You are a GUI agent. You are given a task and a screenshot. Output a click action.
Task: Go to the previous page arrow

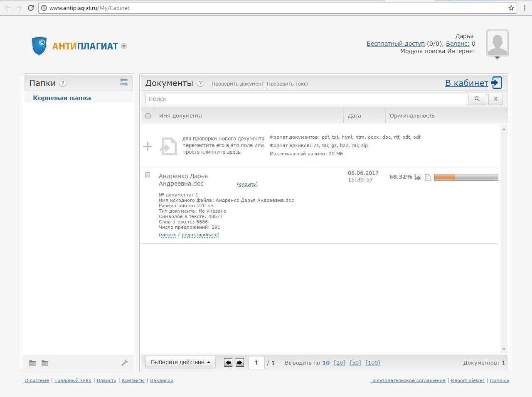coord(228,363)
